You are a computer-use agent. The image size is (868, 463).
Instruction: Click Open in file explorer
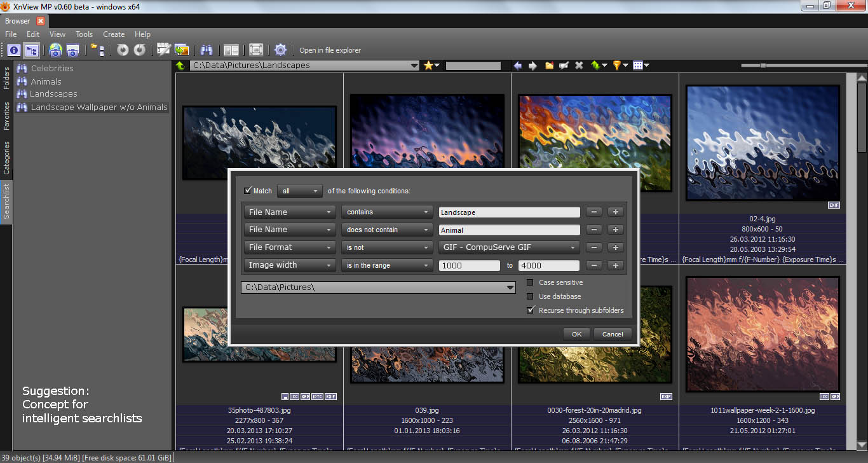click(330, 50)
